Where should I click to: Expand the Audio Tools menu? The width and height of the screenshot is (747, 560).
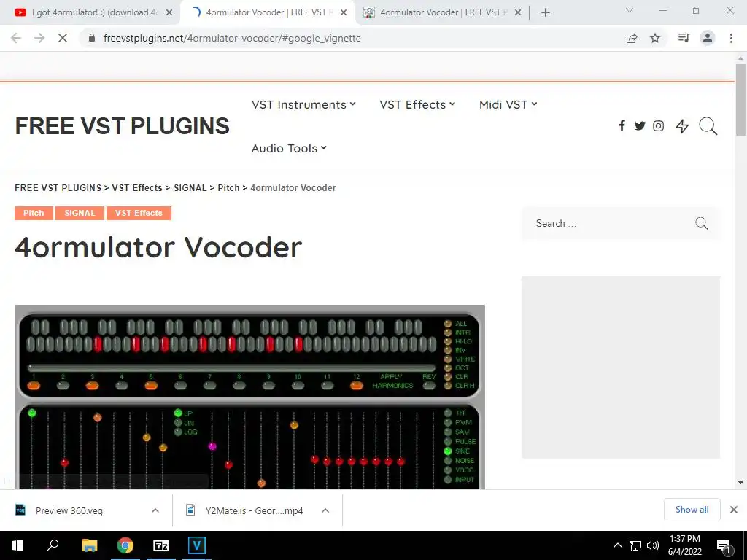(x=289, y=148)
